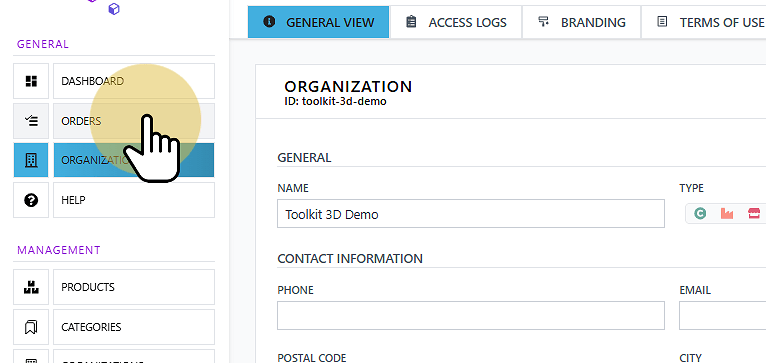Viewport: 766px width, 363px height.
Task: Click the organization Name input field
Action: click(471, 214)
